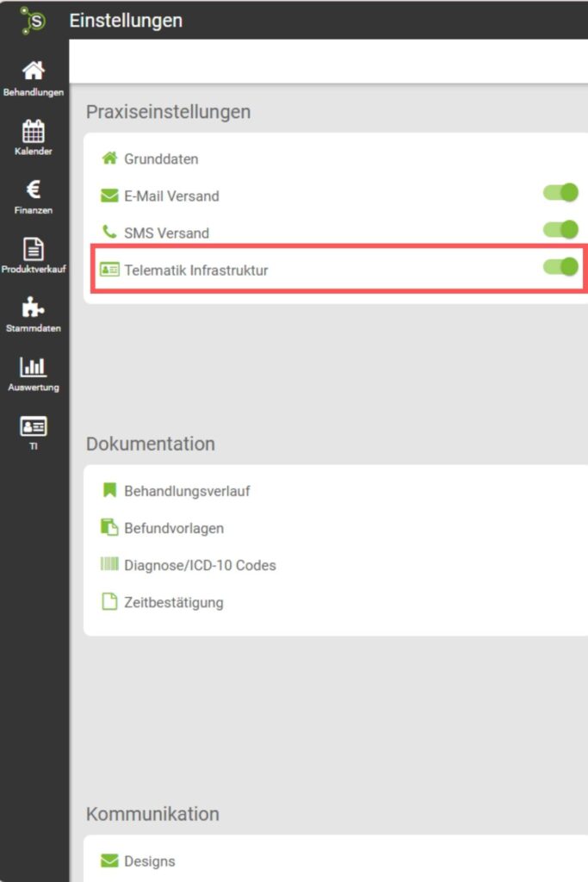The width and height of the screenshot is (588, 882).
Task: Select Telematik Infrastruktur entry
Action: point(195,270)
